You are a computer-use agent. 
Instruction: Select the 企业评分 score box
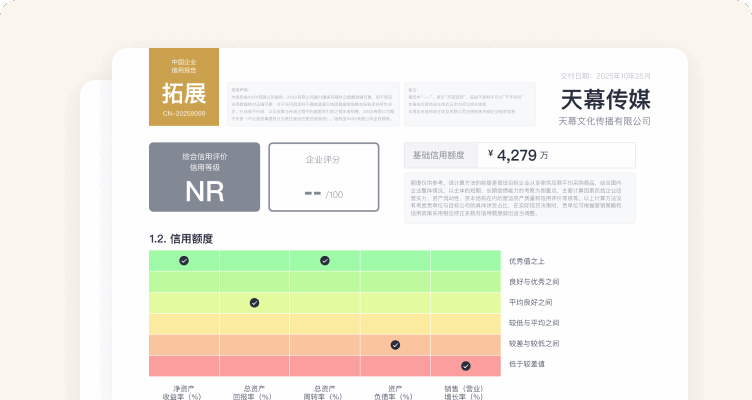click(x=323, y=177)
